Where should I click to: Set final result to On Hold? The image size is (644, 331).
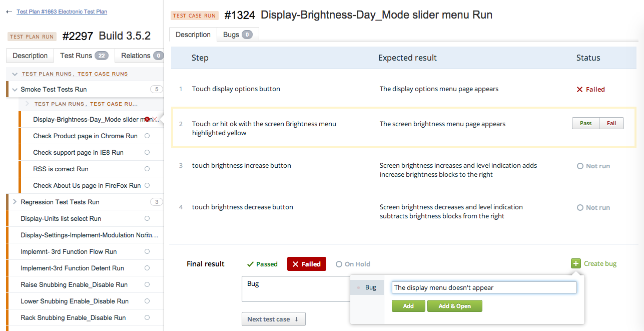pyautogui.click(x=353, y=264)
